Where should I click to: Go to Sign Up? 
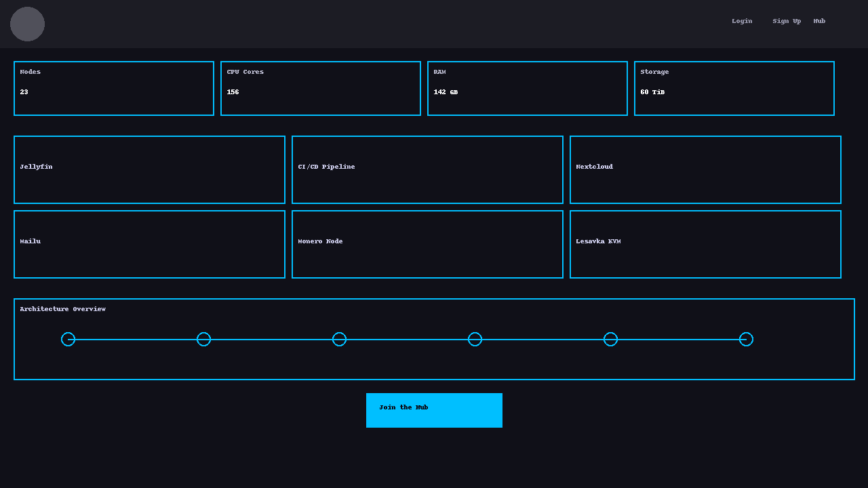click(787, 21)
